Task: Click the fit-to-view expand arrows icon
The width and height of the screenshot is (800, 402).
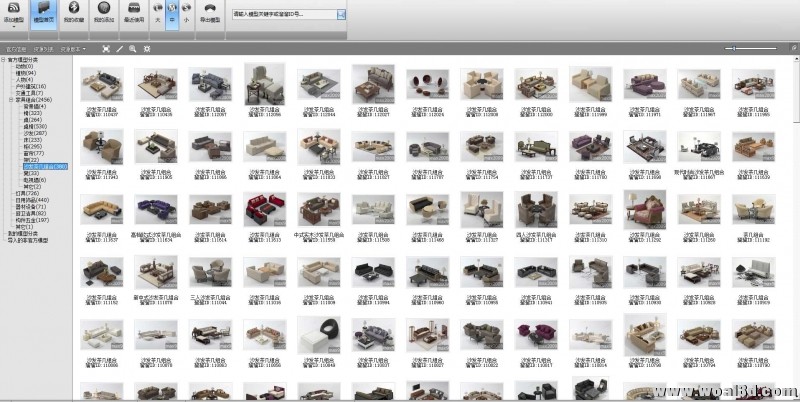Action: 106,49
